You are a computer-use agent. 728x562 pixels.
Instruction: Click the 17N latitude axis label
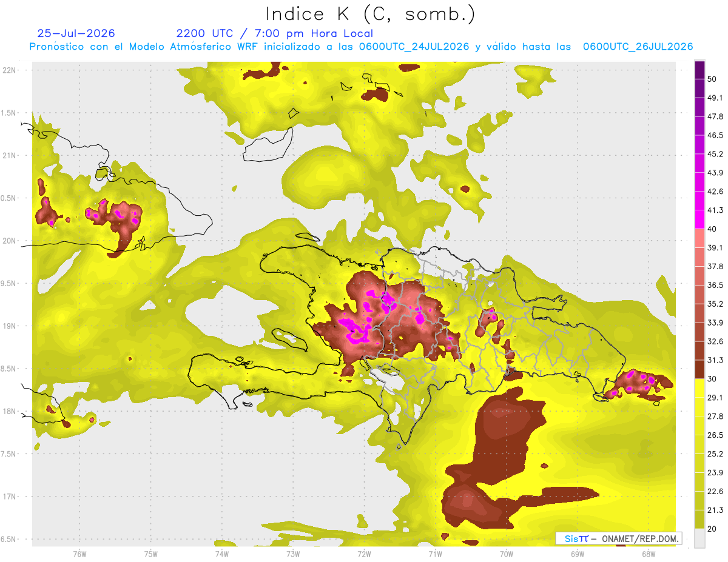click(x=9, y=497)
